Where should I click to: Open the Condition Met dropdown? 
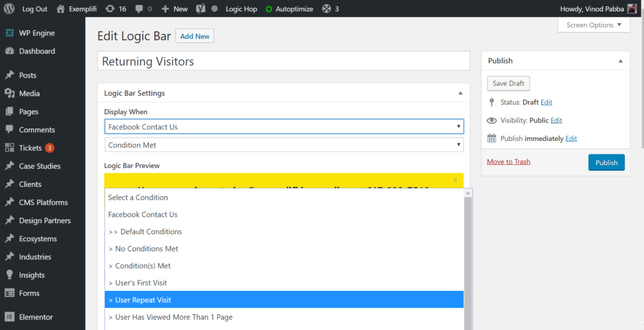(x=284, y=145)
